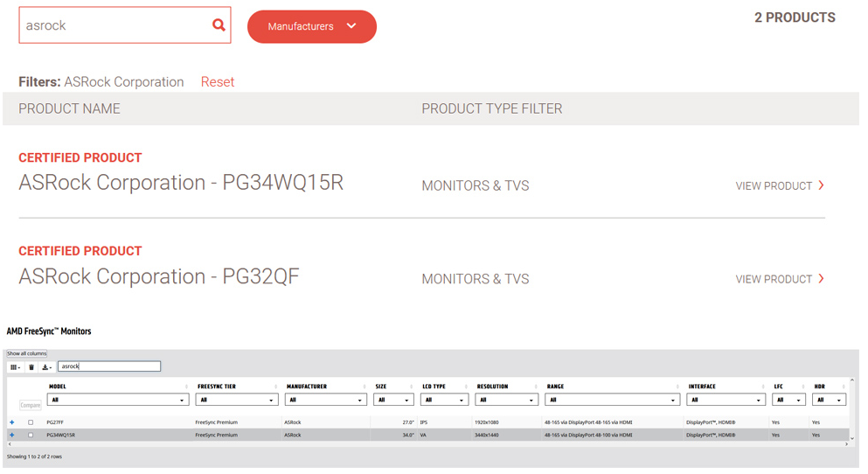Click the Compare button
The image size is (868, 474).
[x=31, y=405]
